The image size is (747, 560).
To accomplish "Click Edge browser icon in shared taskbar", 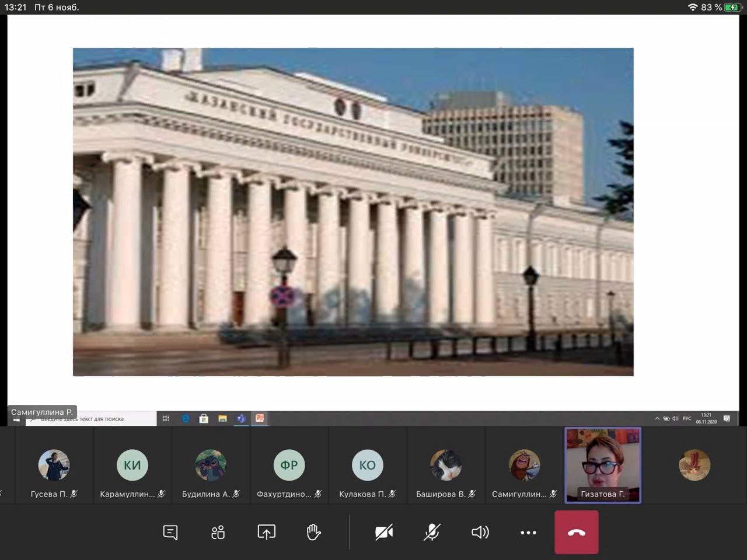I will [186, 419].
